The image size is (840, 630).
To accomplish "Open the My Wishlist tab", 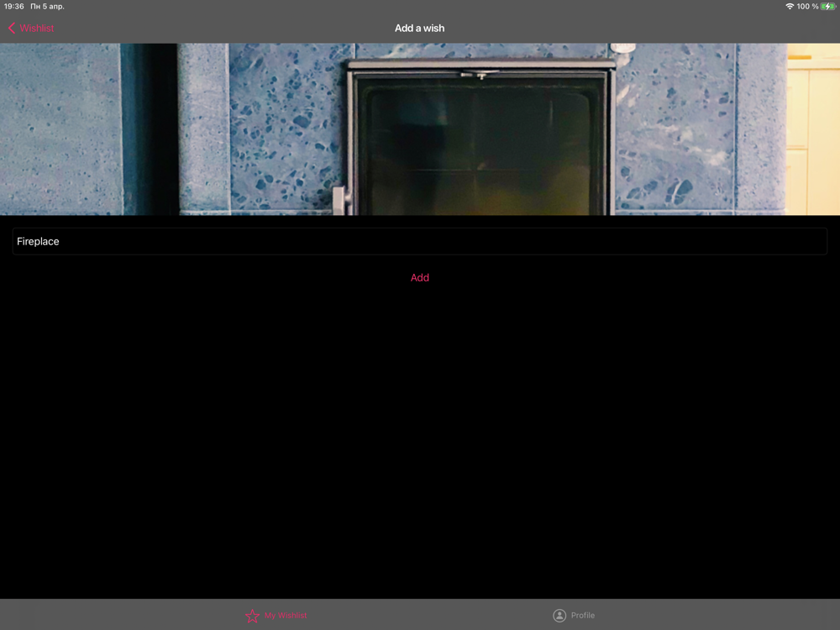I will [276, 615].
